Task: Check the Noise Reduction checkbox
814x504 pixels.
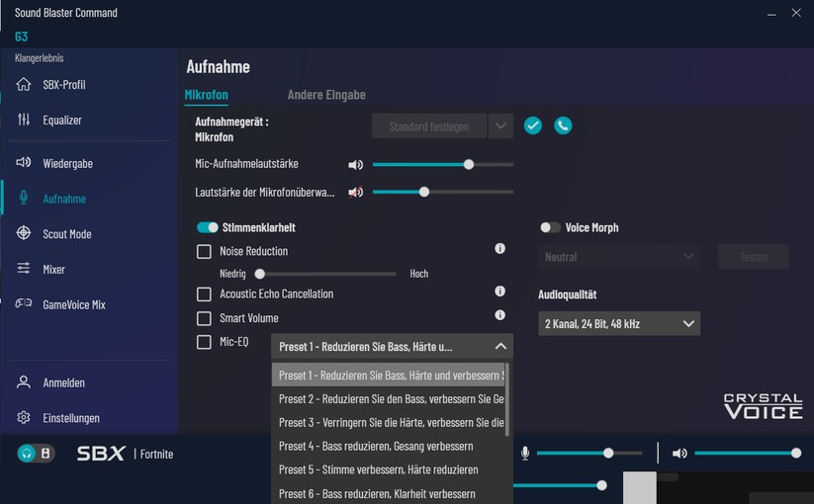Action: pyautogui.click(x=204, y=252)
